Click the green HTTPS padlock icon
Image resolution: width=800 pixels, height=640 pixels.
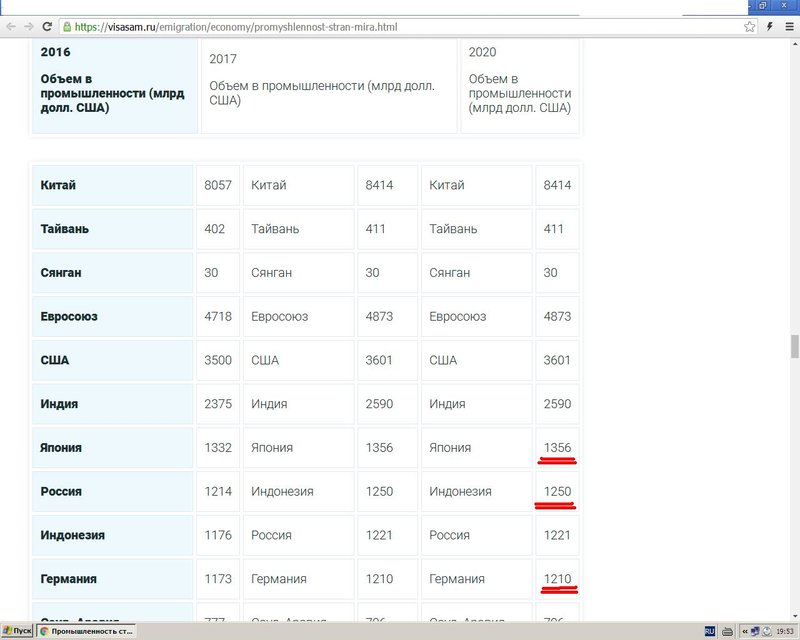pos(67,27)
